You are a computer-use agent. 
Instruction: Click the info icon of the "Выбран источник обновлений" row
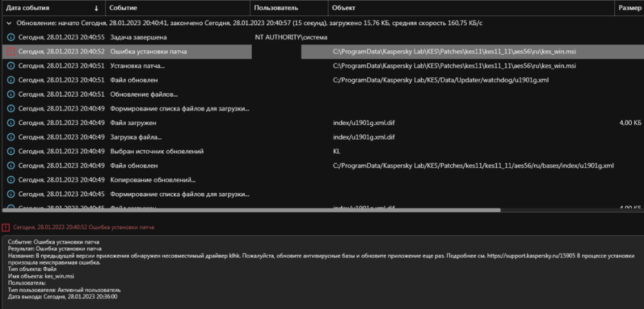[11, 151]
